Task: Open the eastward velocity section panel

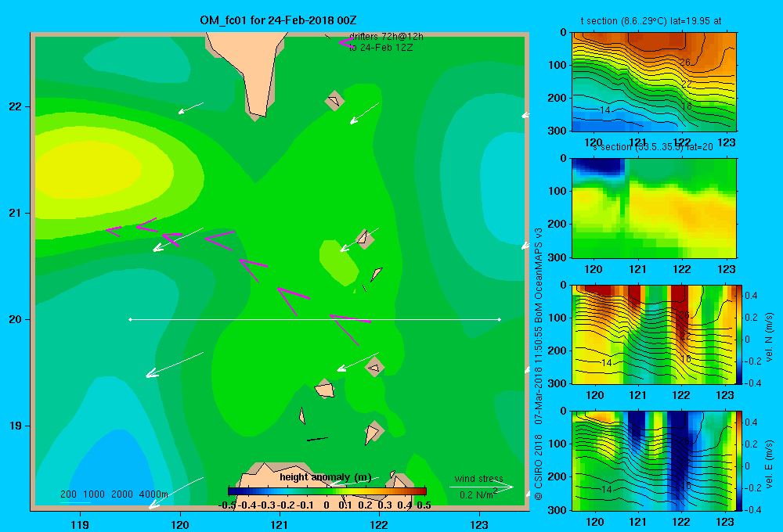Action: (x=654, y=461)
